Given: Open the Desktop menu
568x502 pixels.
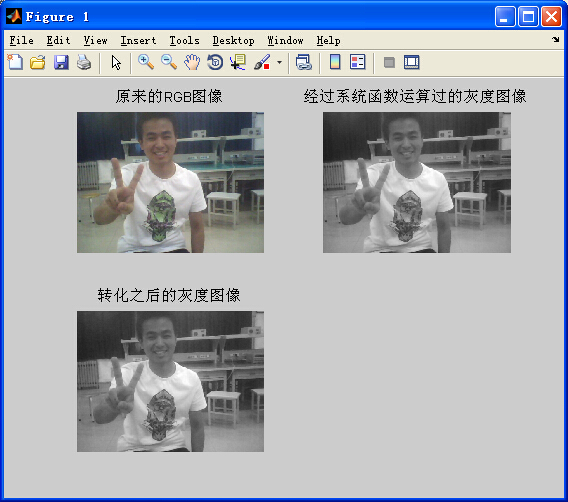Looking at the screenshot, I should tap(233, 40).
